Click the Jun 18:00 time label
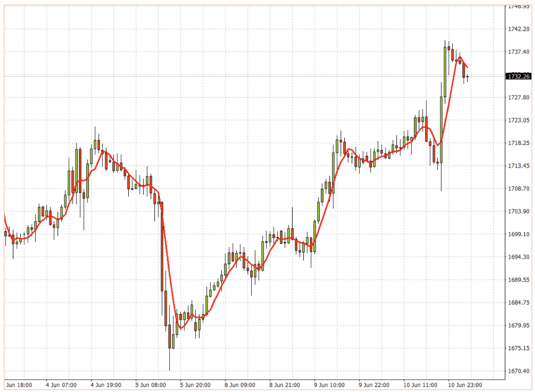535x392 pixels. [x=19, y=385]
